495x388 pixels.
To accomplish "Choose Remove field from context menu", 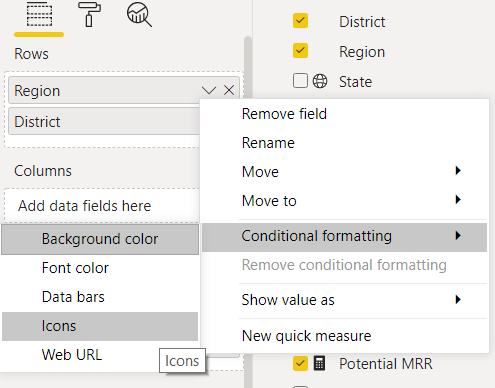I will (345, 114).
